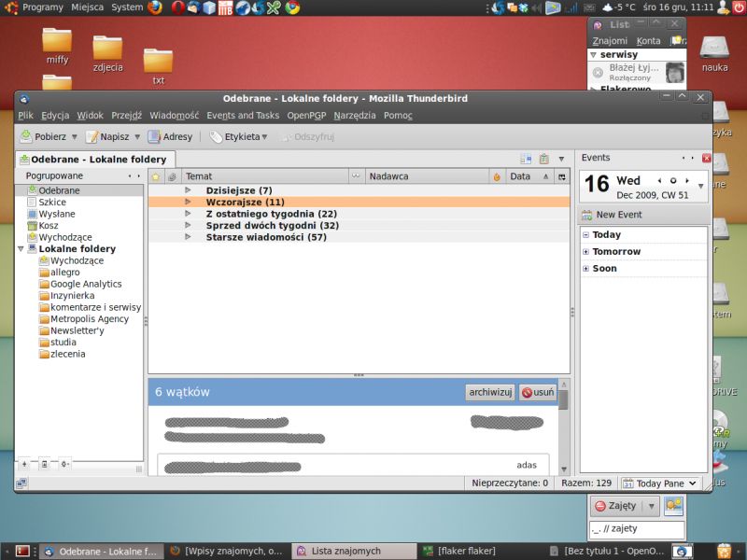Screen dimensions: 747x560
Task: Select the Metropolis Agency folder
Action: (84, 319)
